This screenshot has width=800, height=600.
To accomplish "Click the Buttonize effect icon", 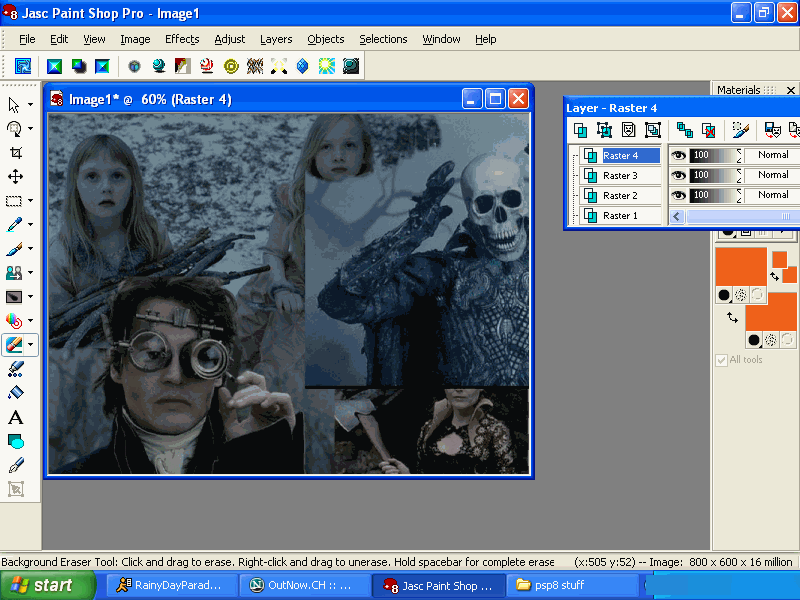I will (54, 66).
